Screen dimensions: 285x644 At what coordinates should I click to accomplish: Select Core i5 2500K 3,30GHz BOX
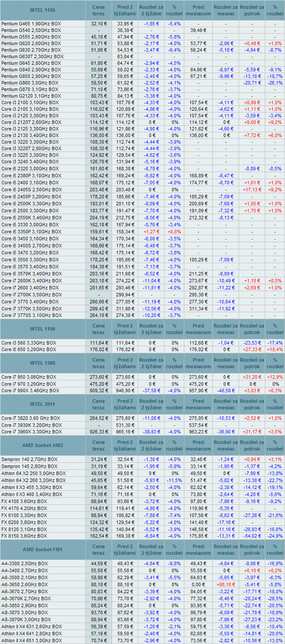(32, 204)
